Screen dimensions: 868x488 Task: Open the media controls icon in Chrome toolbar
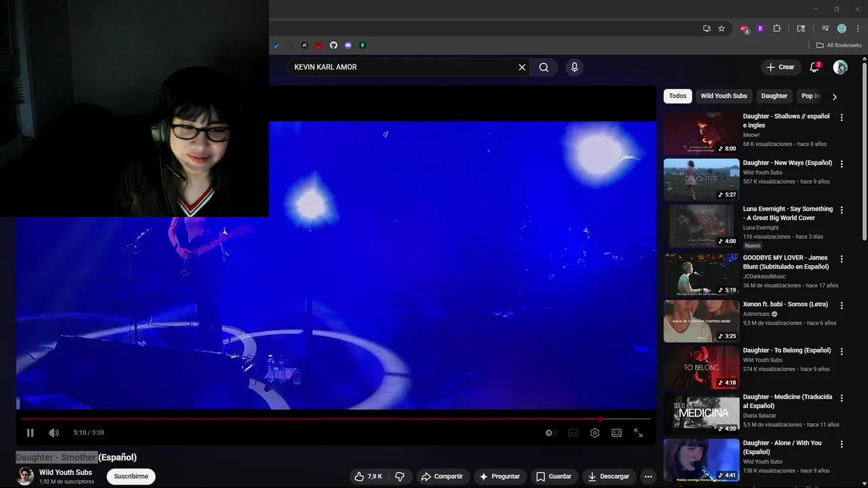[x=825, y=28]
